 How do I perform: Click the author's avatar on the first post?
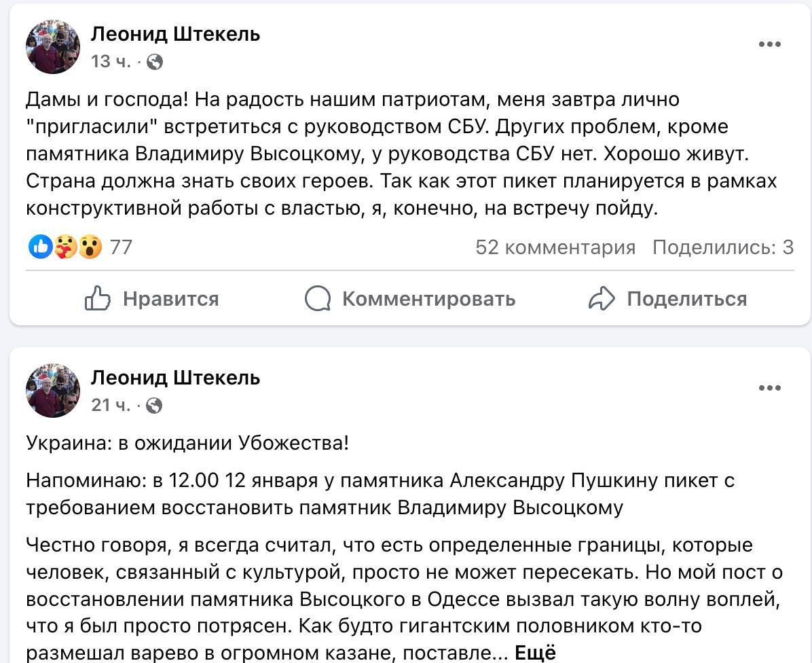(x=53, y=47)
